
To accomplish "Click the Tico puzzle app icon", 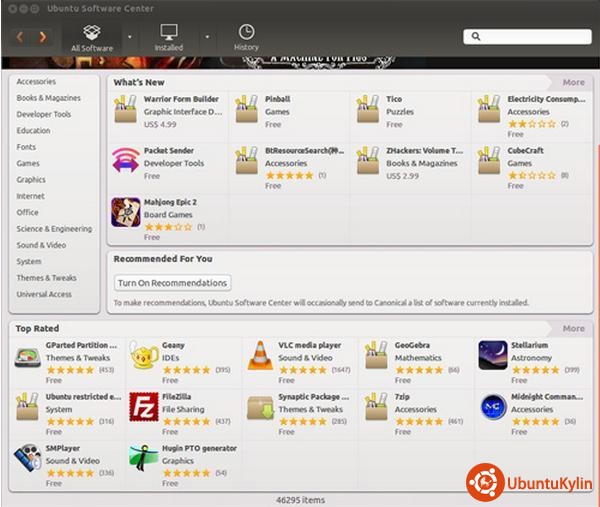I will pos(368,109).
